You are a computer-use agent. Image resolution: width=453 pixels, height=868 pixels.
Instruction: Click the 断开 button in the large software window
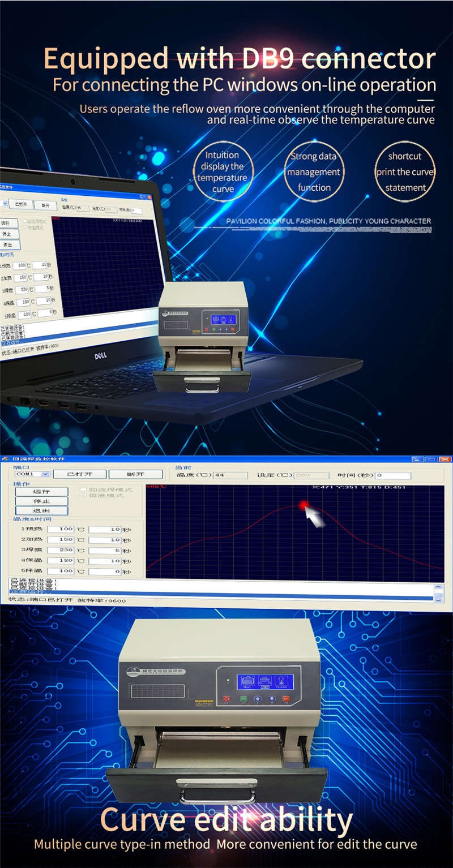pos(135,474)
